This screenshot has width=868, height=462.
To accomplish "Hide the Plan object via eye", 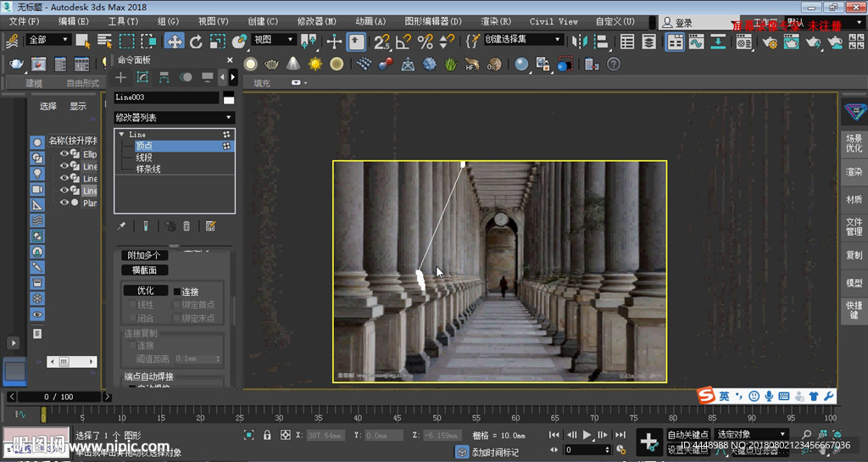I will [64, 203].
